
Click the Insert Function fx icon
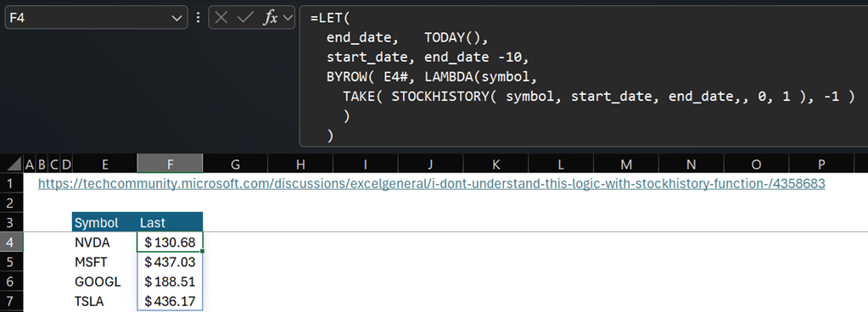270,18
